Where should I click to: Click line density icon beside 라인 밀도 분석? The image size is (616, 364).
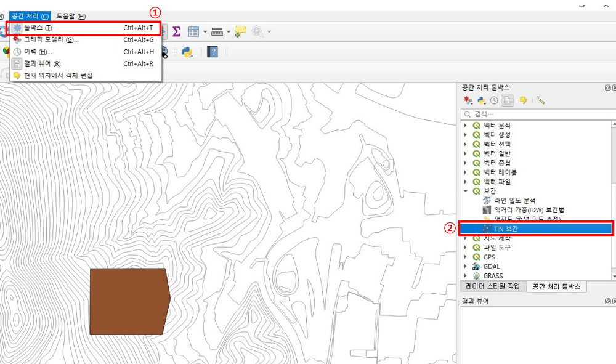pos(487,201)
